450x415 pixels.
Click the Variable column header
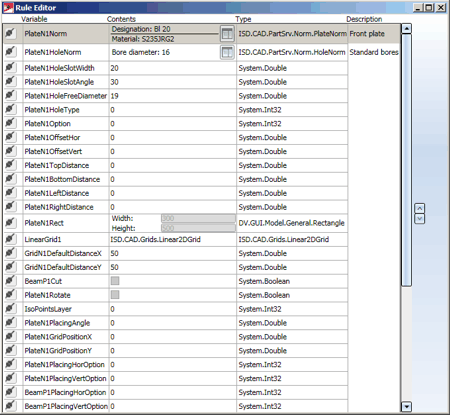[34, 19]
